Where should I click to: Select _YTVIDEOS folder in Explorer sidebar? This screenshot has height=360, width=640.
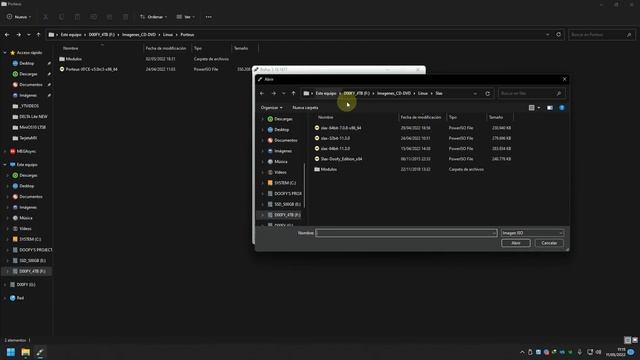coord(27,106)
